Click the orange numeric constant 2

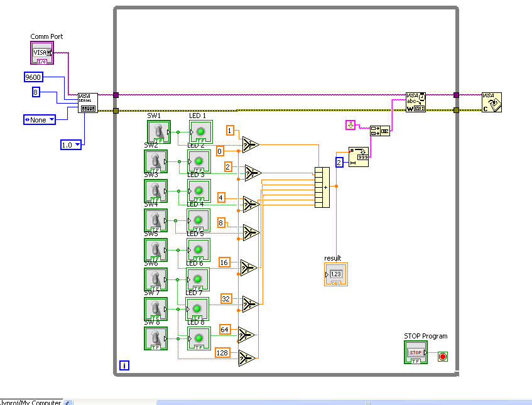(228, 167)
